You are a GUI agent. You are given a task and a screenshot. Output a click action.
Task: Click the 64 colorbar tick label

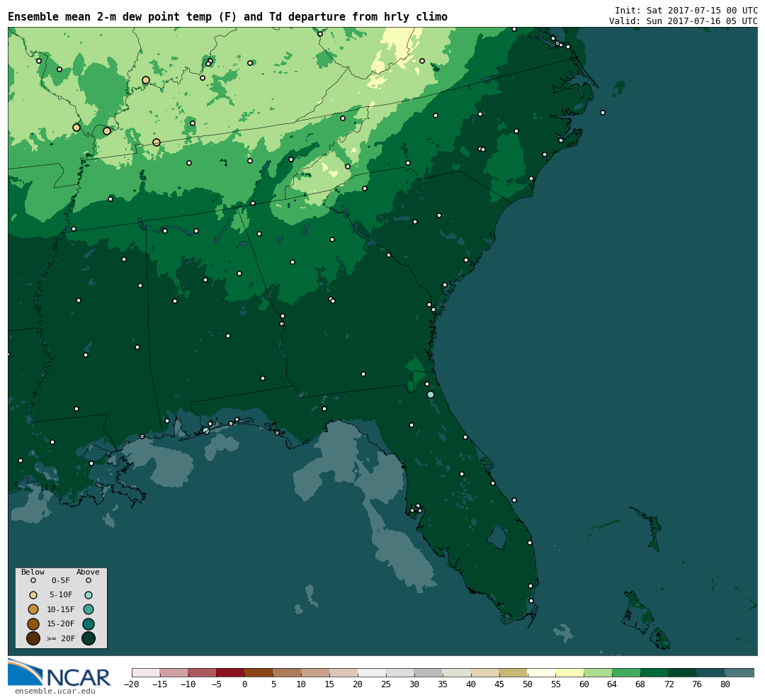612,684
